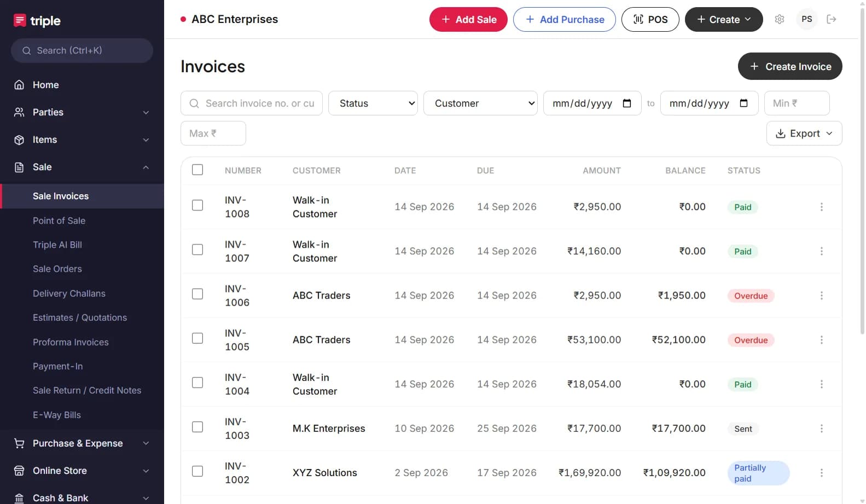Open the PS profile avatar

click(x=807, y=19)
